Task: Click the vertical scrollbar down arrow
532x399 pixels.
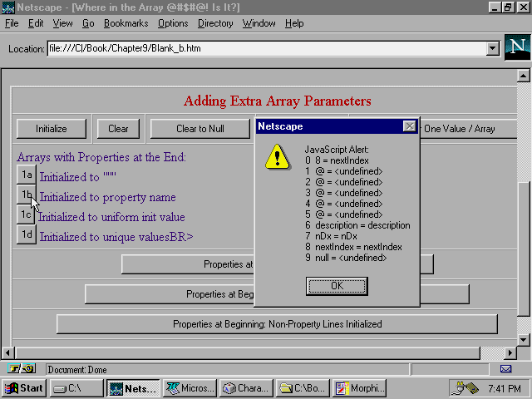Action: (x=523, y=339)
